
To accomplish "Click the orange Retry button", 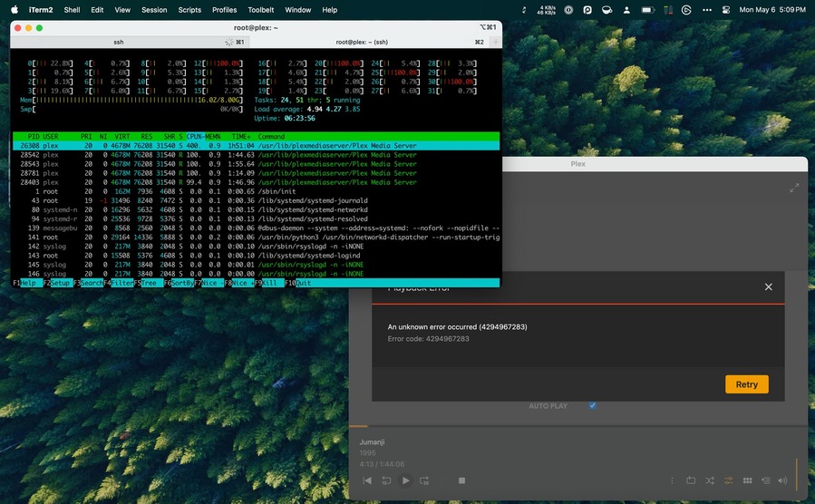I will 746,384.
